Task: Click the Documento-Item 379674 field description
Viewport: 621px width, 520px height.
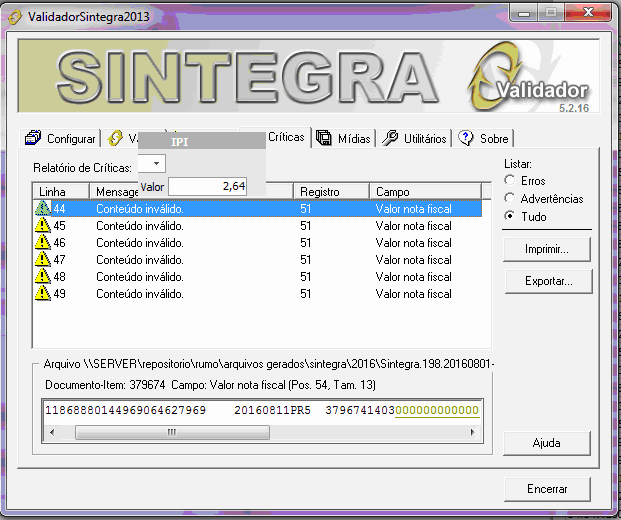Action: coord(210,385)
